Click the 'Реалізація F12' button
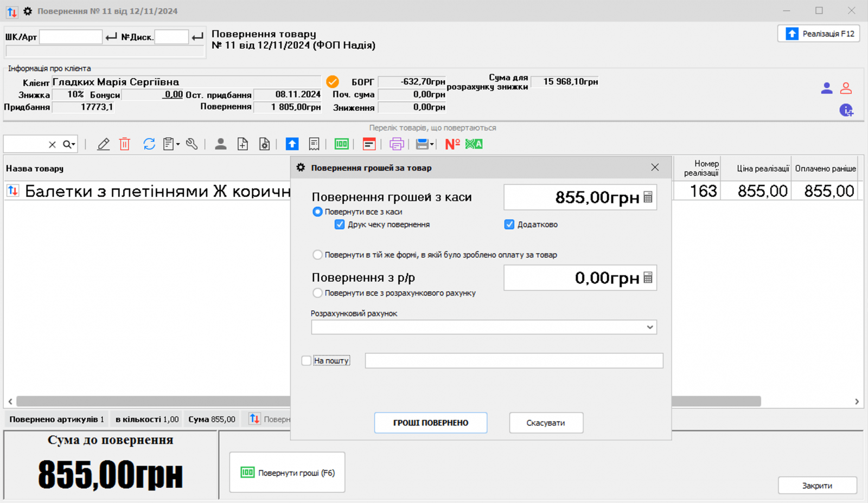This screenshot has width=868, height=503. 819,34
